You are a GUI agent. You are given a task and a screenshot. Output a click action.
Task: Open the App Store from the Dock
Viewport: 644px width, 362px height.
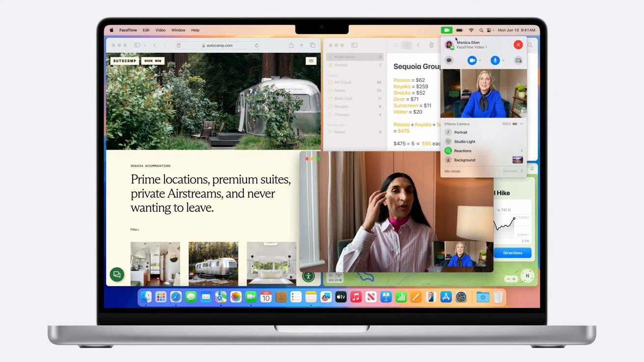[446, 297]
